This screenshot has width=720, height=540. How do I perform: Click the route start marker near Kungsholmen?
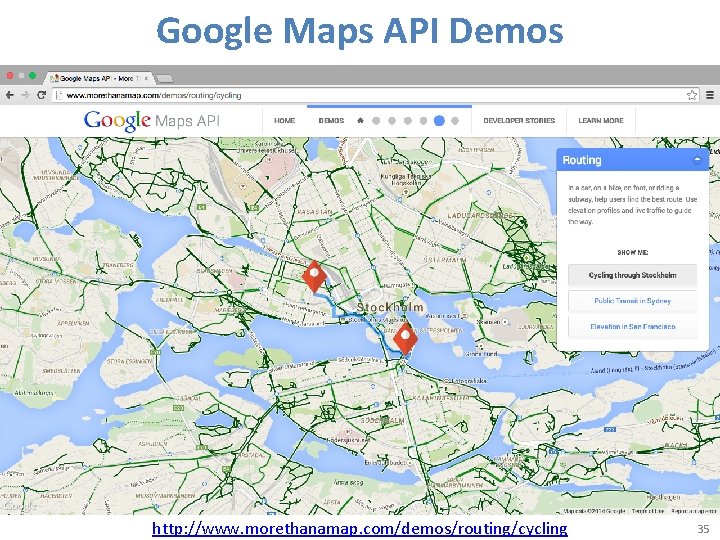314,276
